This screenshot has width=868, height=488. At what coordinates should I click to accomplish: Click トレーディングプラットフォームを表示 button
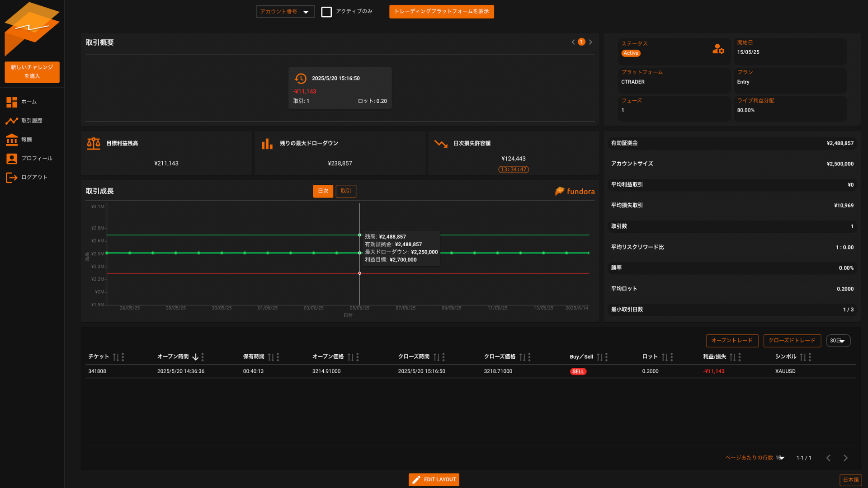coord(441,12)
